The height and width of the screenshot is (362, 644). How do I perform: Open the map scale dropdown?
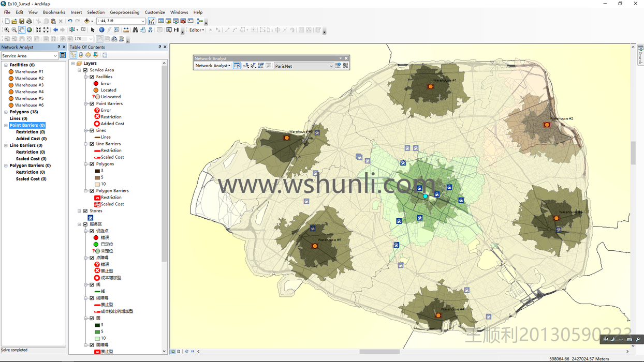tap(143, 21)
